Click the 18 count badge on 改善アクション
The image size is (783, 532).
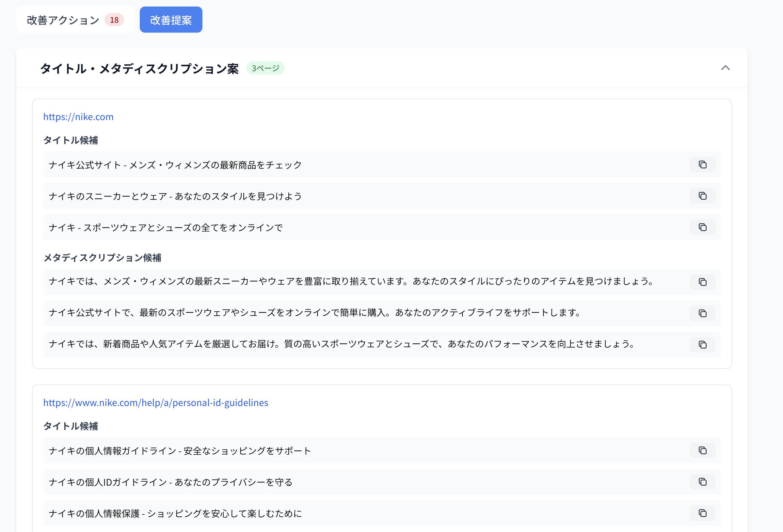pyautogui.click(x=114, y=20)
